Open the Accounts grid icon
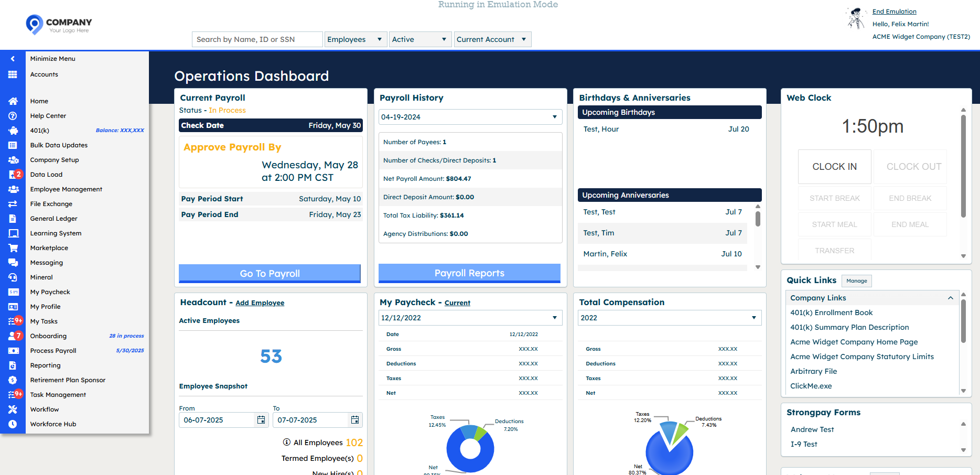The width and height of the screenshot is (980, 475). [13, 74]
